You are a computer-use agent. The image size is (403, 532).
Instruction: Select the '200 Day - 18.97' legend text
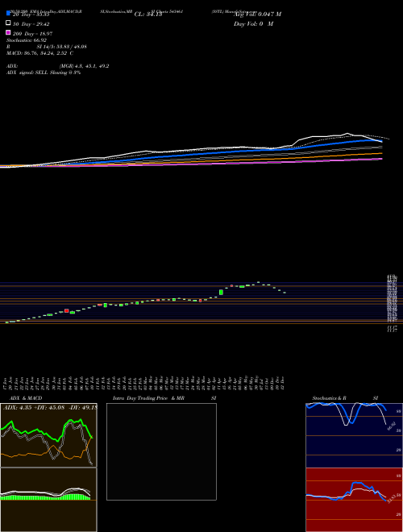(32, 34)
